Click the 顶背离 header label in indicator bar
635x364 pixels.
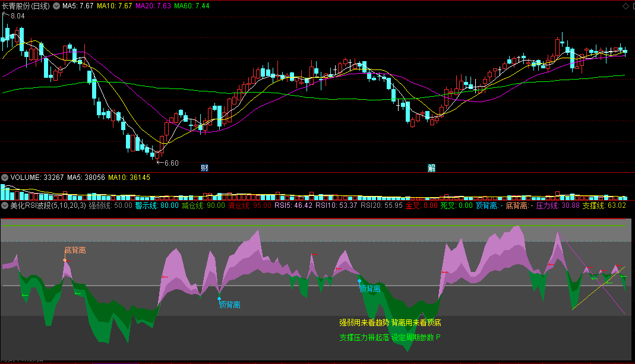click(x=489, y=205)
